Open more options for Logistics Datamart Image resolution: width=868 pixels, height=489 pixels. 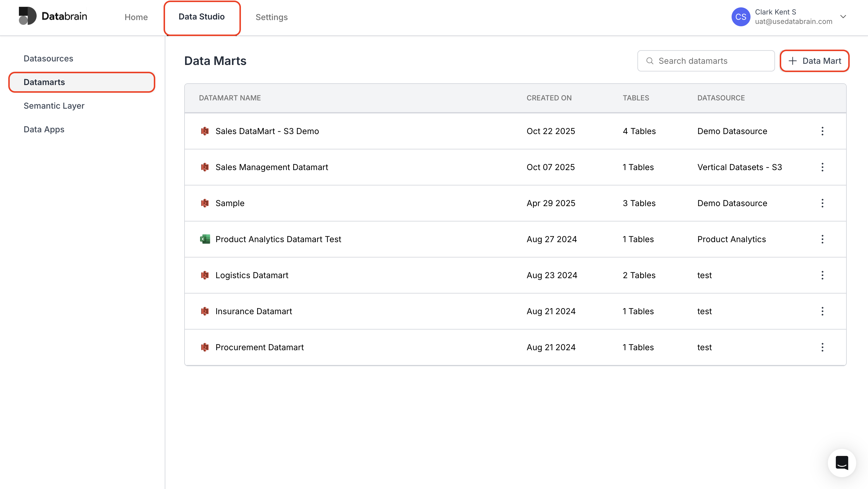(822, 275)
